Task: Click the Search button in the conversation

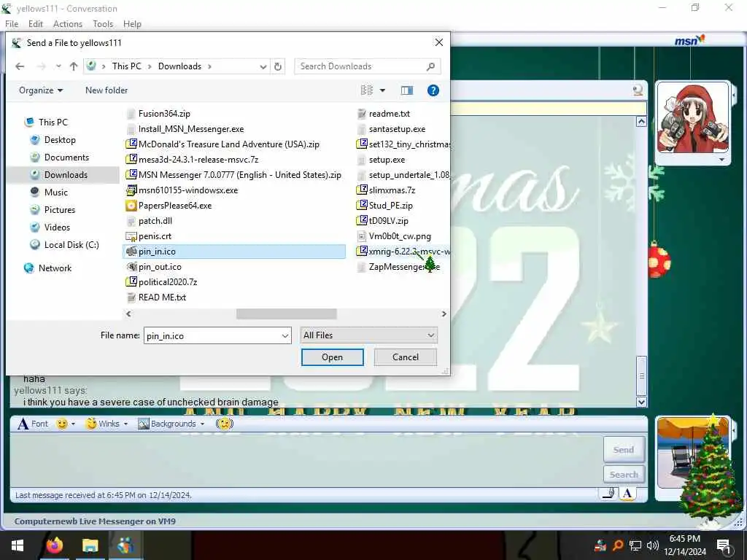Action: (x=624, y=474)
